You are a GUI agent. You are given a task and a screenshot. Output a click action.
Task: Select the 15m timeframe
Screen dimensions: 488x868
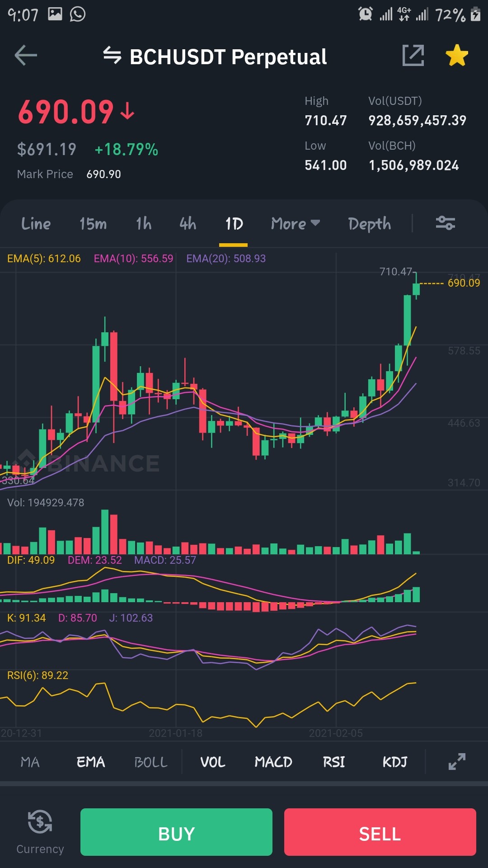93,223
